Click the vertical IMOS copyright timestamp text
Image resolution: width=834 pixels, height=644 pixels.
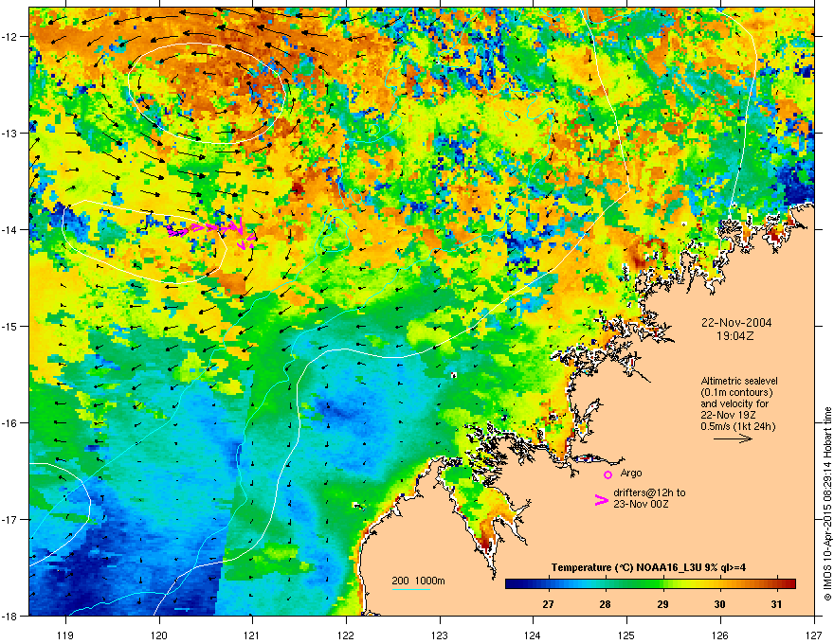click(827, 504)
